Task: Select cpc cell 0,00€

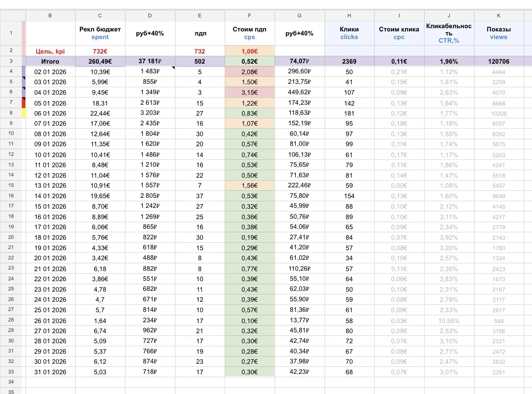Action: pos(399,185)
